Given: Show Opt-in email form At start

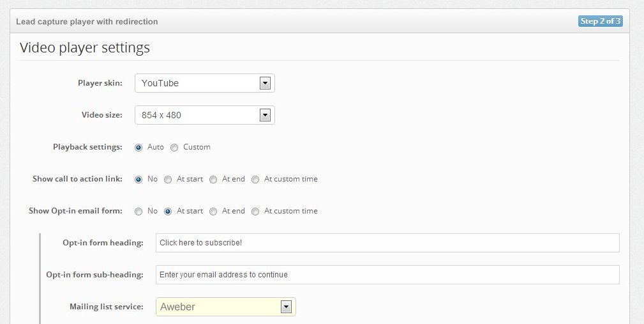Looking at the screenshot, I should click(x=168, y=212).
